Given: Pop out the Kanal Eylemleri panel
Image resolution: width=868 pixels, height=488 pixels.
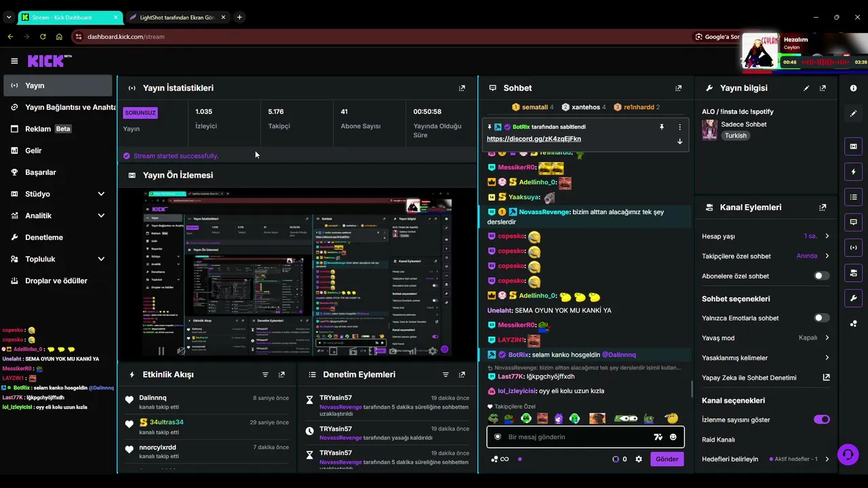Looking at the screenshot, I should [x=823, y=207].
